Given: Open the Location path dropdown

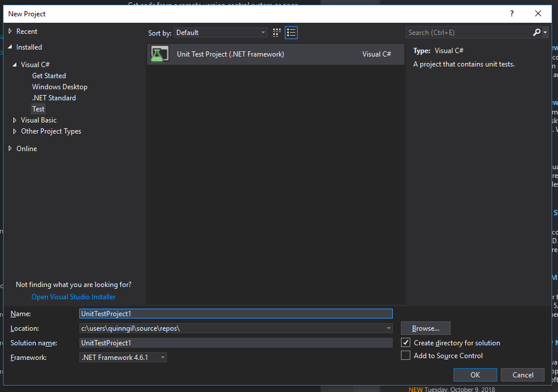Looking at the screenshot, I should click(388, 328).
